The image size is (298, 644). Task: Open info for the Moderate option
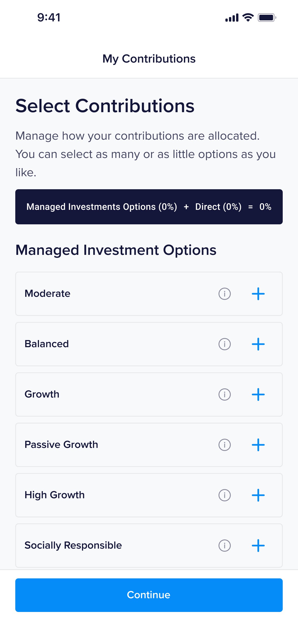coord(224,294)
